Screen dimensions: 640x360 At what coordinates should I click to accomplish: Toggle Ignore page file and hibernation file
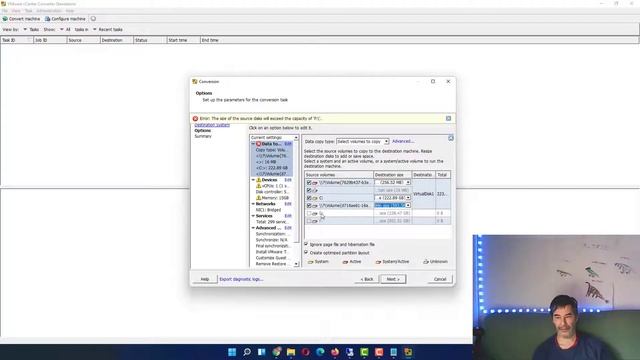coord(306,244)
